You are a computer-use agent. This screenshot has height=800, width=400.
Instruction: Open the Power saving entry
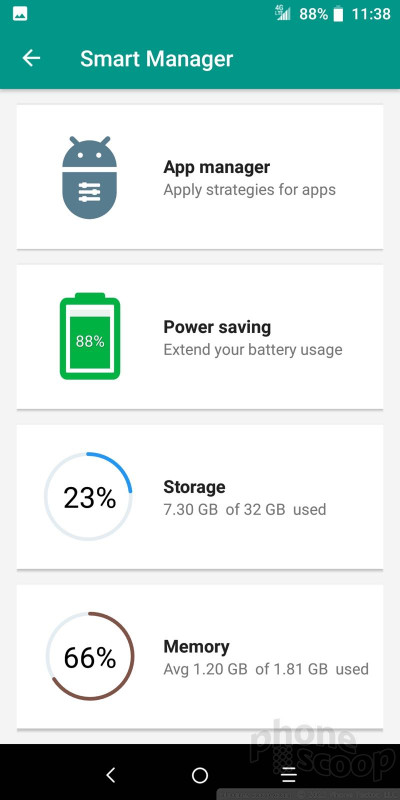click(200, 337)
